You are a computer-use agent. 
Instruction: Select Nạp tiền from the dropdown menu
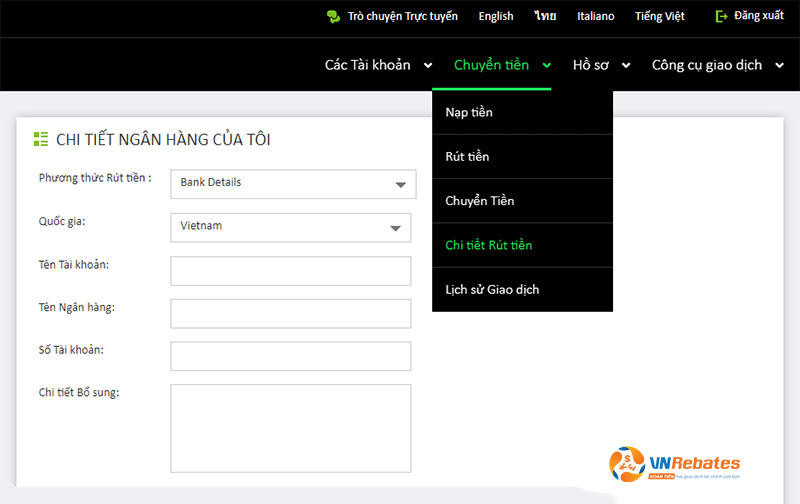click(x=522, y=112)
